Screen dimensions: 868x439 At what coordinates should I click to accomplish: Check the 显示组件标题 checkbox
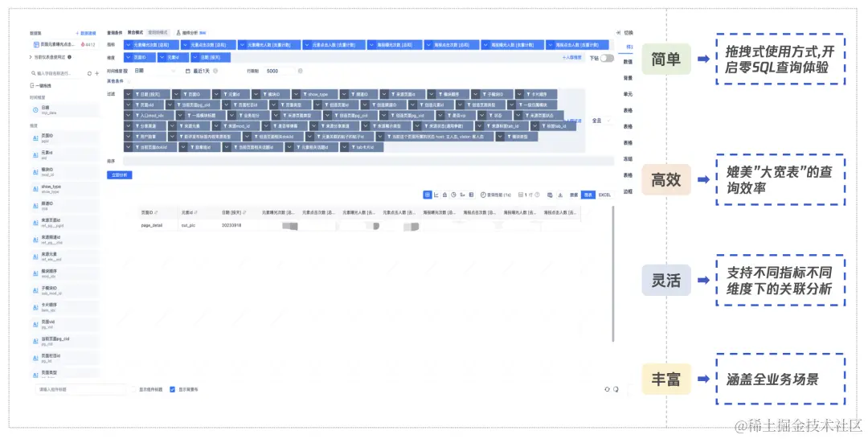pyautogui.click(x=133, y=389)
